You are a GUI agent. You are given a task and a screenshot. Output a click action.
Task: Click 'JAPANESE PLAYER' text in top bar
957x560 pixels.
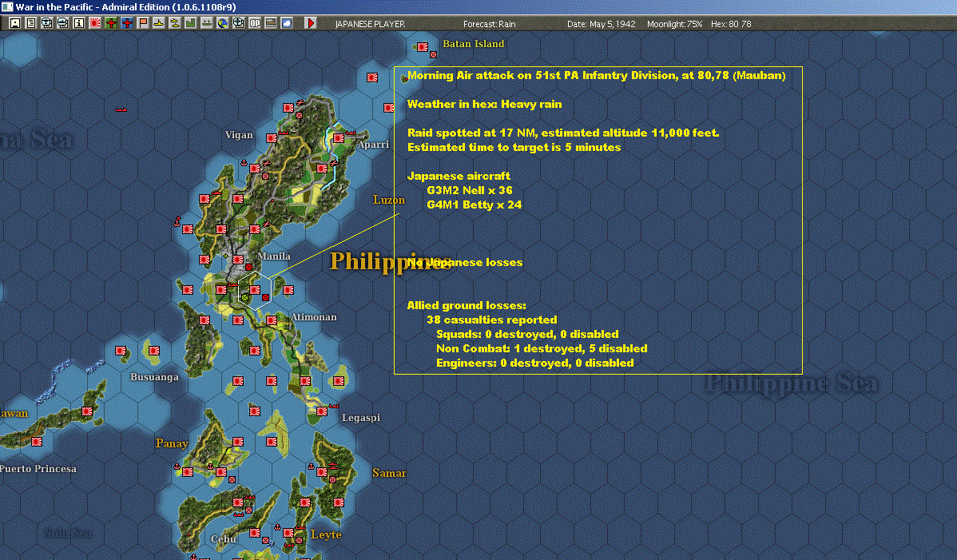click(370, 24)
